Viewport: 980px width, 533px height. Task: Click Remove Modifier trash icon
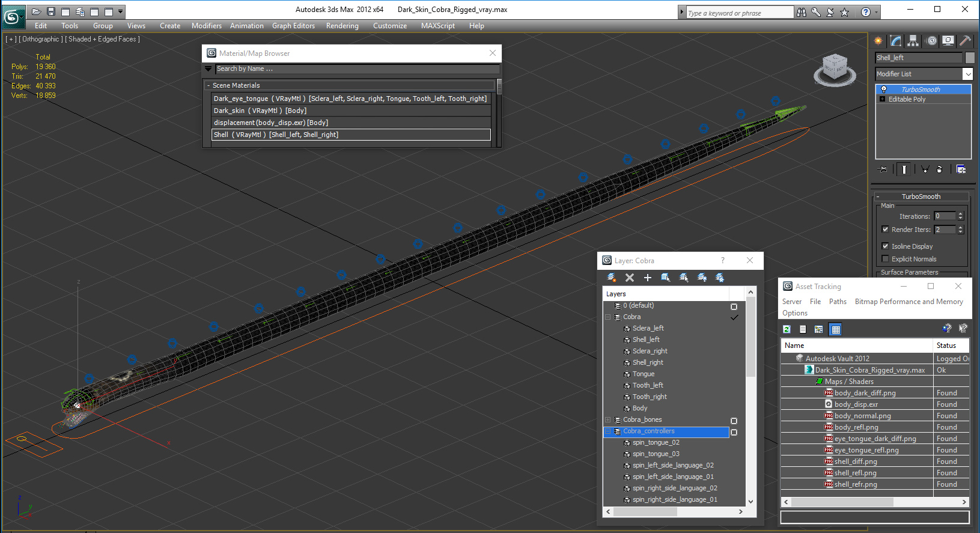[940, 169]
